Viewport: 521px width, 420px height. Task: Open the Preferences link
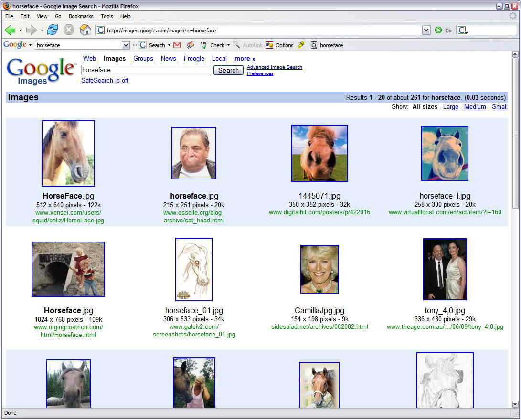(260, 73)
